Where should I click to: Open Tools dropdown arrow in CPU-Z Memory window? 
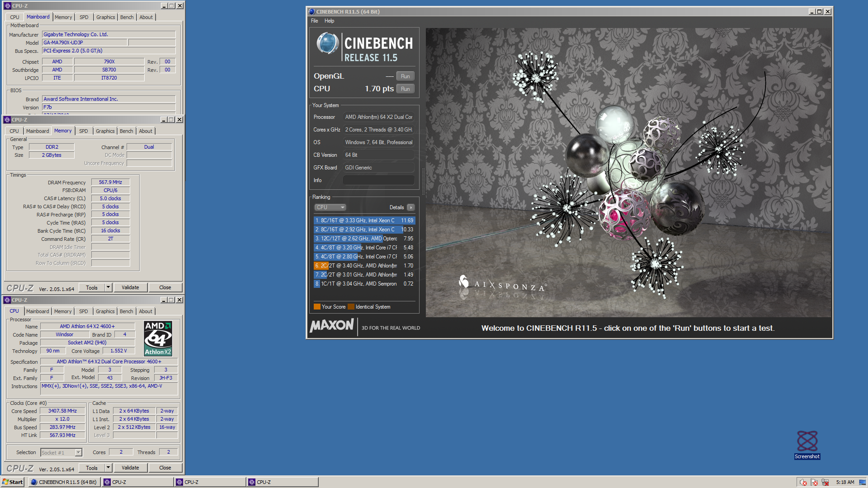108,287
